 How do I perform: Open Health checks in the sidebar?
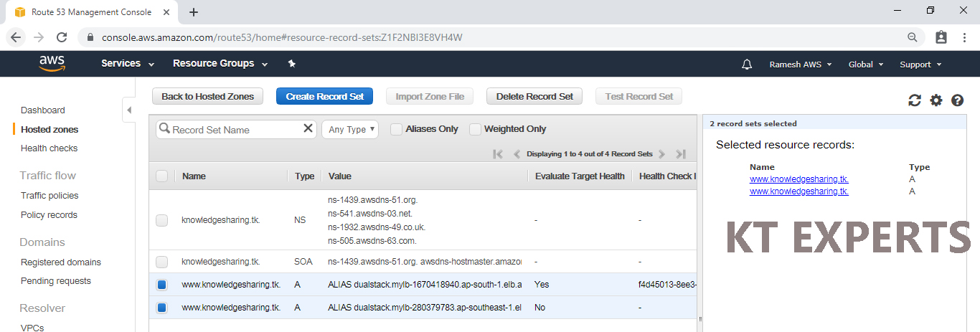click(49, 148)
